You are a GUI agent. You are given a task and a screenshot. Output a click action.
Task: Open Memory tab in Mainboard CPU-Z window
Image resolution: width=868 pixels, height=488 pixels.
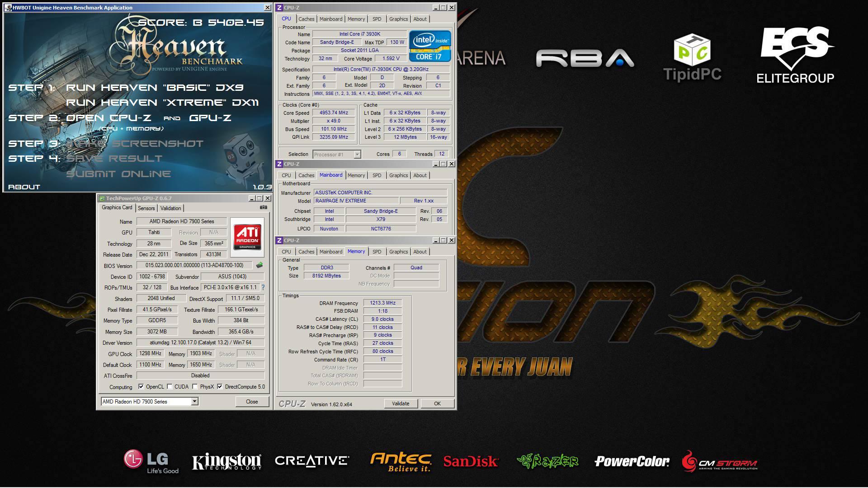pyautogui.click(x=356, y=175)
